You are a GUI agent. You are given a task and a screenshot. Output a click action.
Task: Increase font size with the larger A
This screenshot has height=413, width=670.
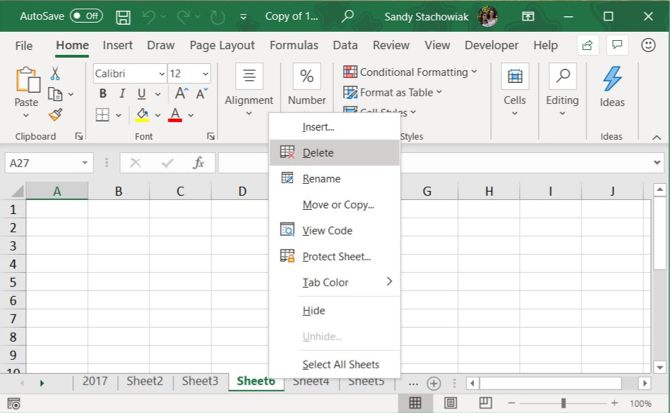[181, 93]
